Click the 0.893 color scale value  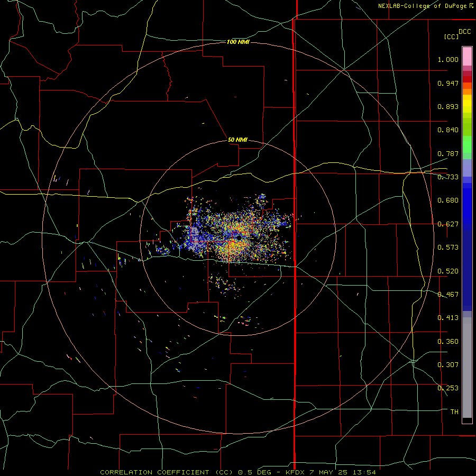[x=448, y=106]
